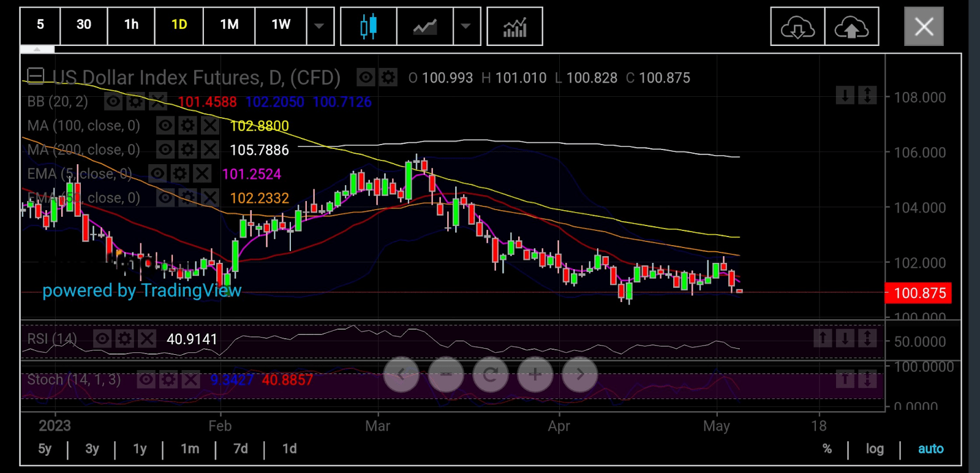
Task: Open Stoch (14, 1, 3) settings gear
Action: 168,380
